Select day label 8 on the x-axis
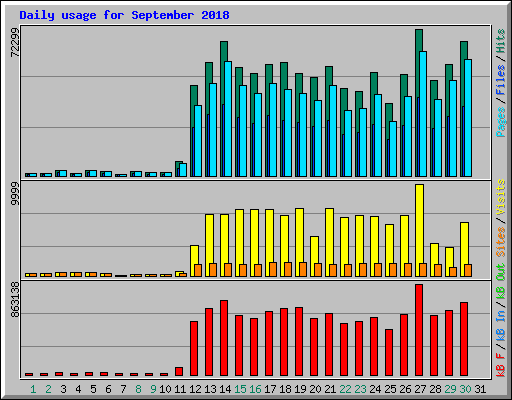Image resolution: width=512 pixels, height=400 pixels. coord(138,389)
